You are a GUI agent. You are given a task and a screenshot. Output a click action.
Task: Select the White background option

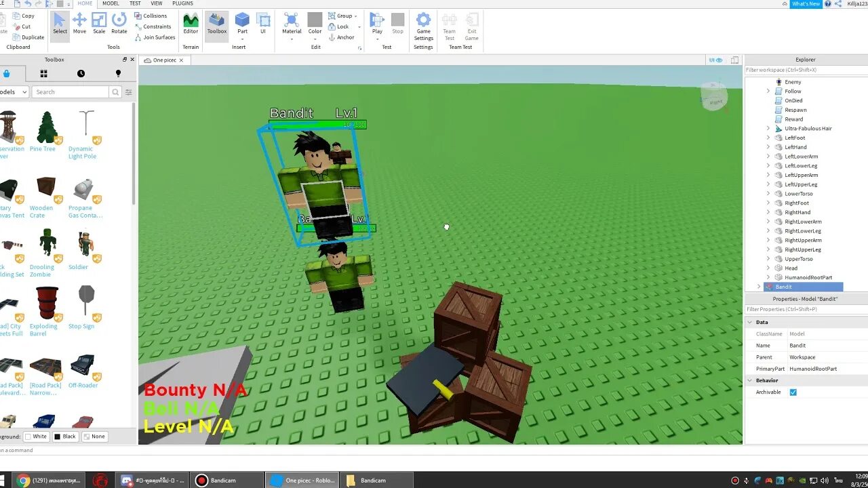35,436
